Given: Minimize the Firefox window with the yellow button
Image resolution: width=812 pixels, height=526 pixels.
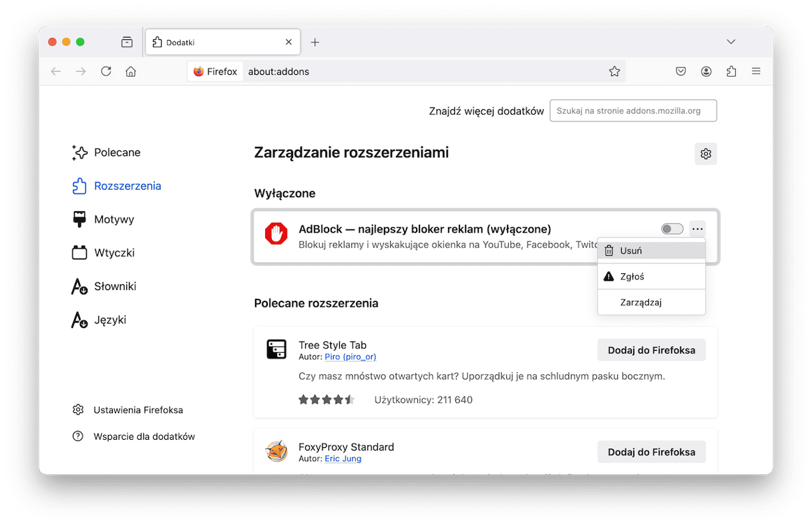Looking at the screenshot, I should click(66, 42).
